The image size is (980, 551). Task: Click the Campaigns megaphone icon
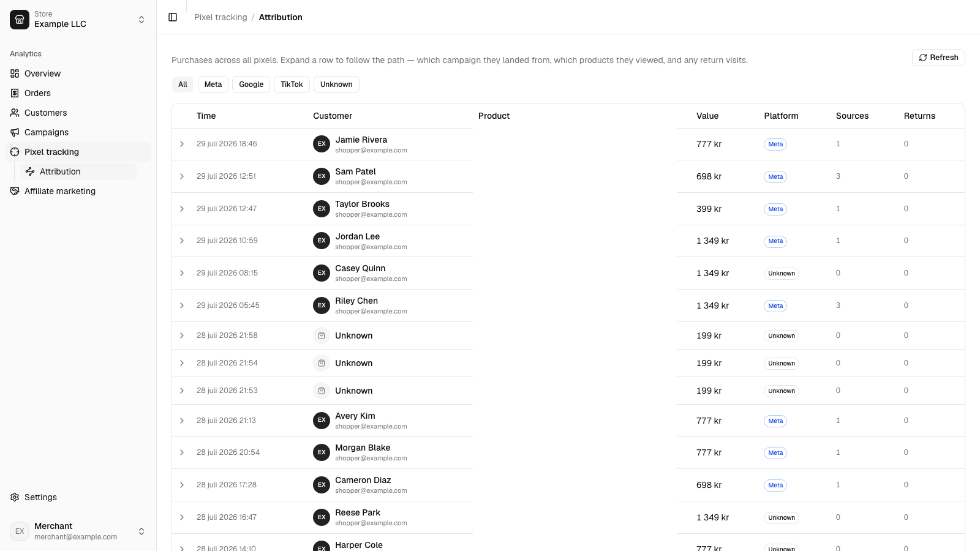tap(15, 132)
